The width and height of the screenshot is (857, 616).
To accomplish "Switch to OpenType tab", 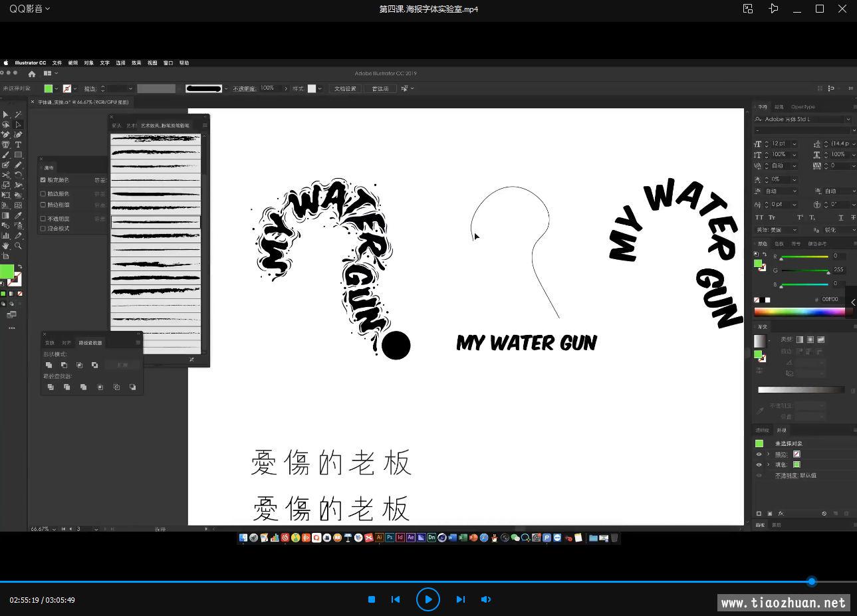I will (803, 107).
